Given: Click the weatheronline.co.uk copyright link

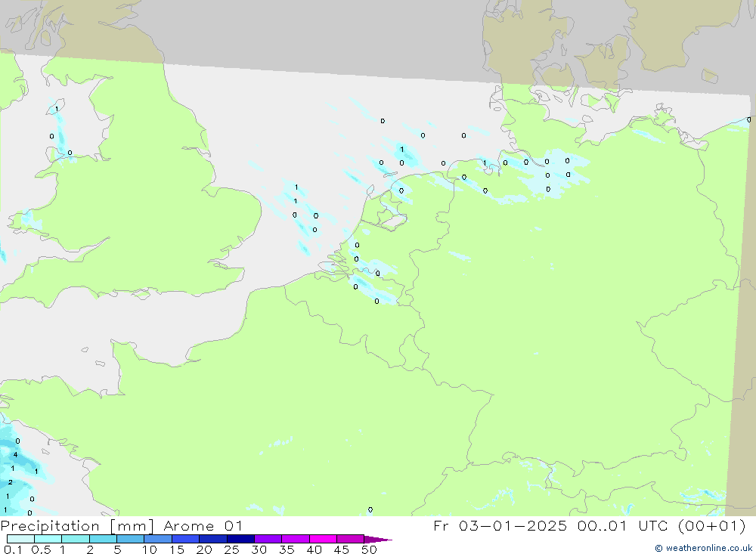Looking at the screenshot, I should tap(703, 548).
